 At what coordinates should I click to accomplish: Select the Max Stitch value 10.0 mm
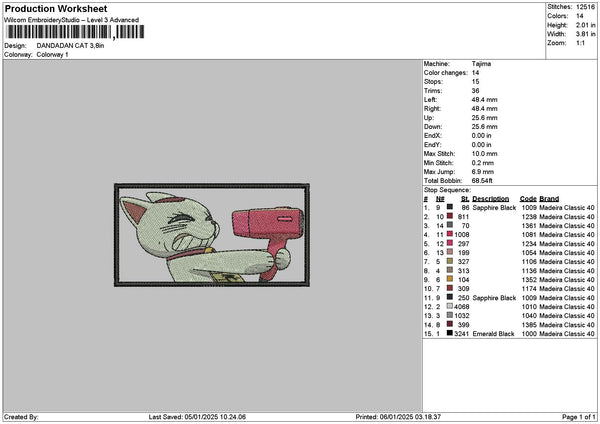(x=484, y=154)
